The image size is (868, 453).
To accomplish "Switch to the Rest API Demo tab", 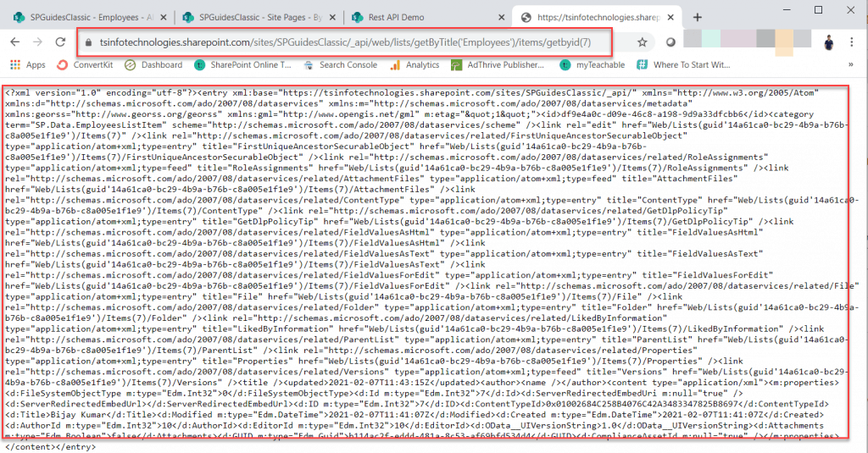I will (426, 17).
